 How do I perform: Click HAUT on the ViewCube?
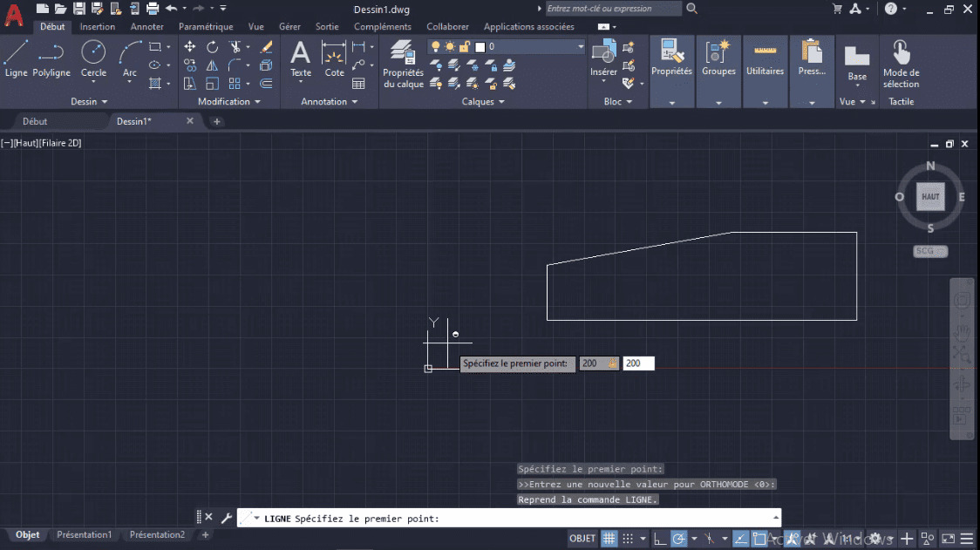[x=929, y=197]
